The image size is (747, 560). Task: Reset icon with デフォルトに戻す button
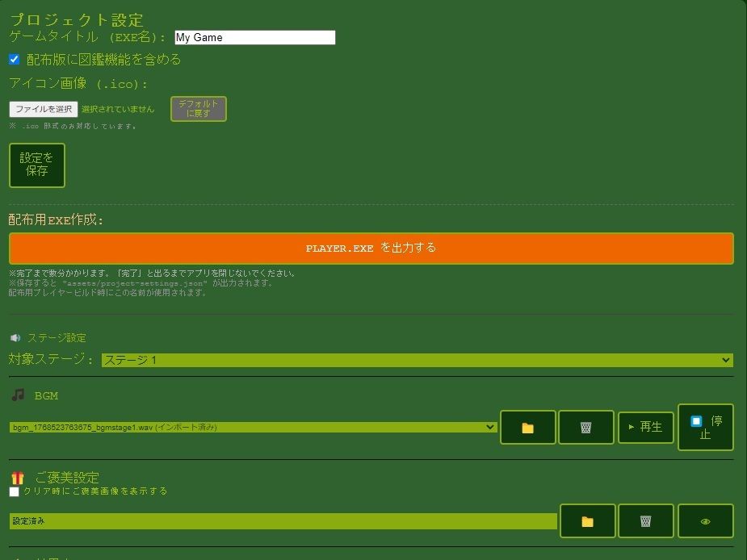[x=198, y=107]
